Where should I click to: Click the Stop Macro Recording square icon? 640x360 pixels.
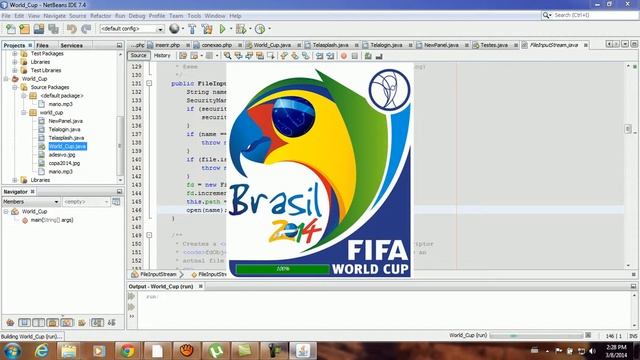pos(354,56)
